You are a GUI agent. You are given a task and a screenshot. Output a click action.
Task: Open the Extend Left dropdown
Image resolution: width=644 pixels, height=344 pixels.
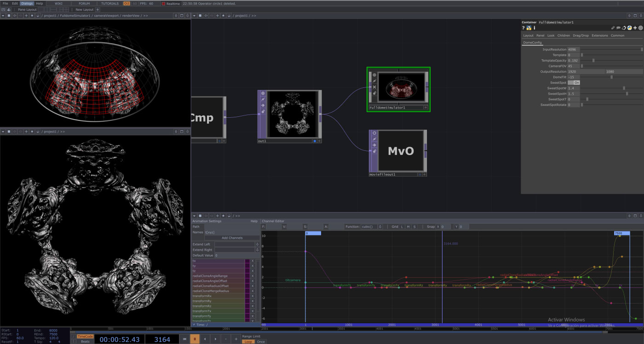(257, 244)
